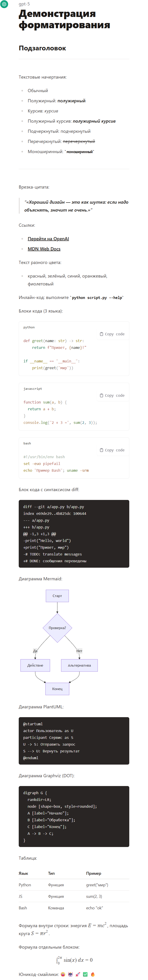Click the ChatGPT avatar logo icon

(x=5, y=5)
